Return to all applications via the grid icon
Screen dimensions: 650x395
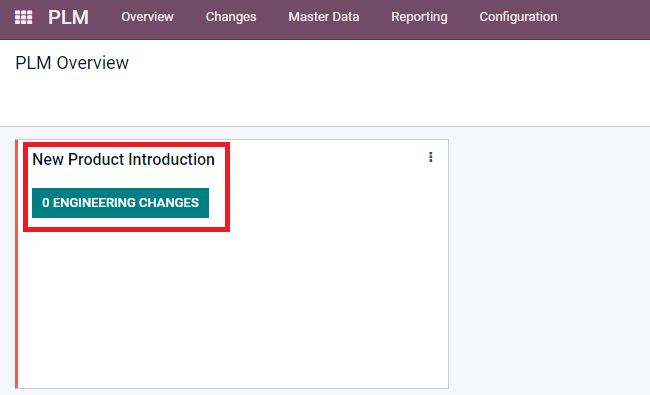23,17
